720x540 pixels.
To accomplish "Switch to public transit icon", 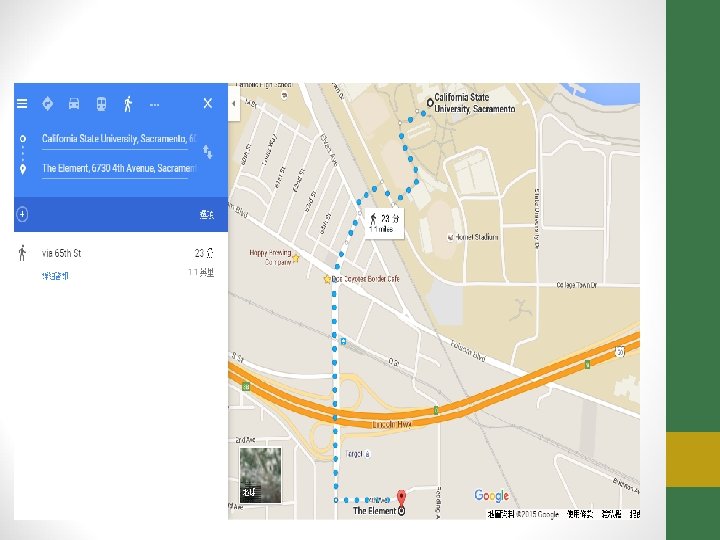I will click(101, 104).
